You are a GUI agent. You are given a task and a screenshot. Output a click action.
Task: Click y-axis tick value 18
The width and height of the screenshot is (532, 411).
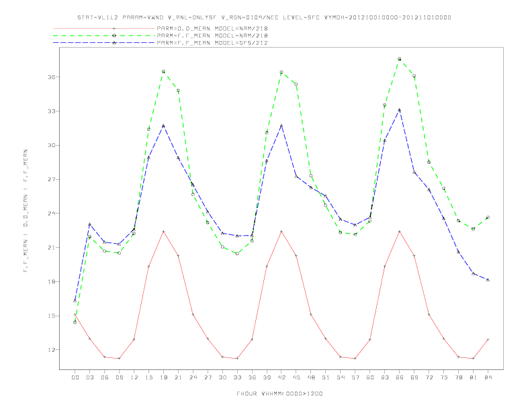click(x=51, y=281)
